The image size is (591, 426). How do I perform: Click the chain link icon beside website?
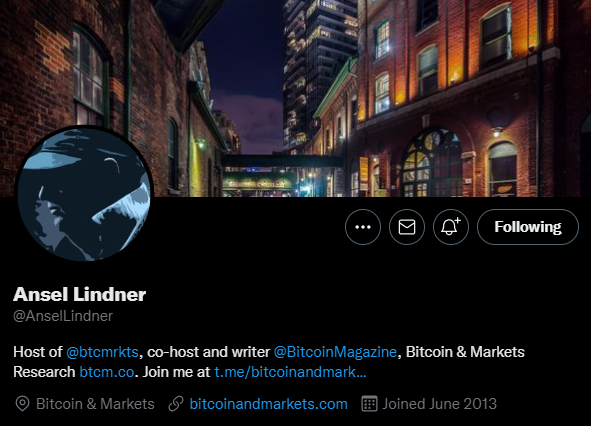pos(176,404)
